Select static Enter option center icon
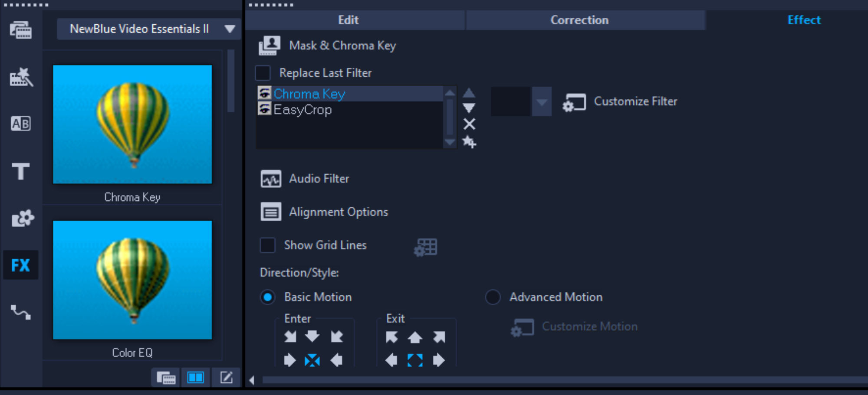The image size is (868, 395). [x=312, y=360]
